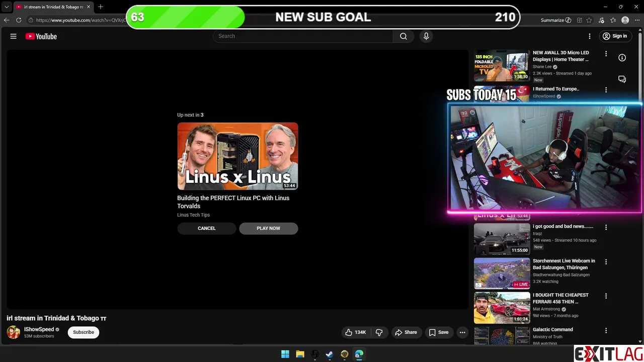The image size is (644, 362).
Task: Like the video with 134K thumbs up
Action: pyautogui.click(x=355, y=332)
